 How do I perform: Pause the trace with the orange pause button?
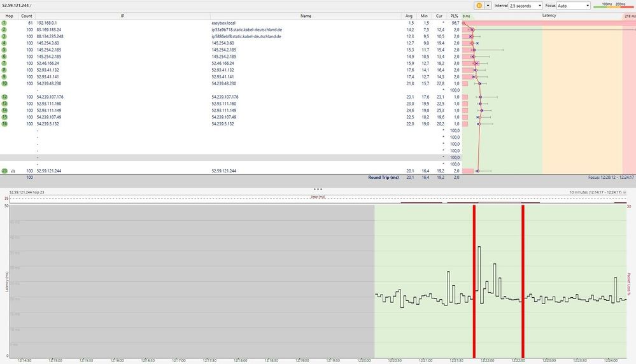(x=479, y=6)
